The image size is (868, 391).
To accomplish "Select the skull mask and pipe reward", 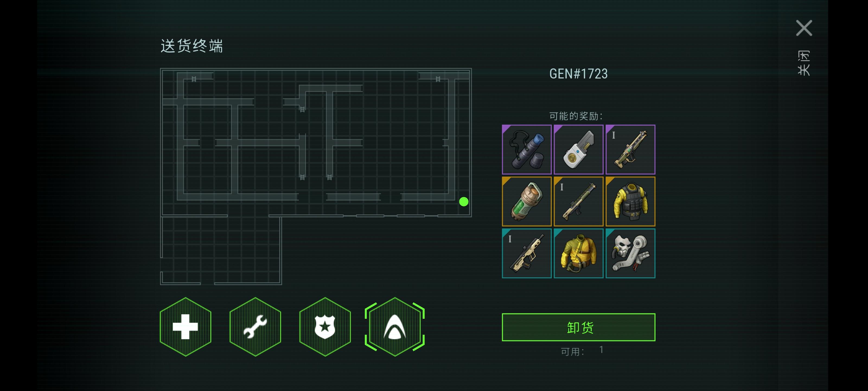I will click(x=630, y=253).
